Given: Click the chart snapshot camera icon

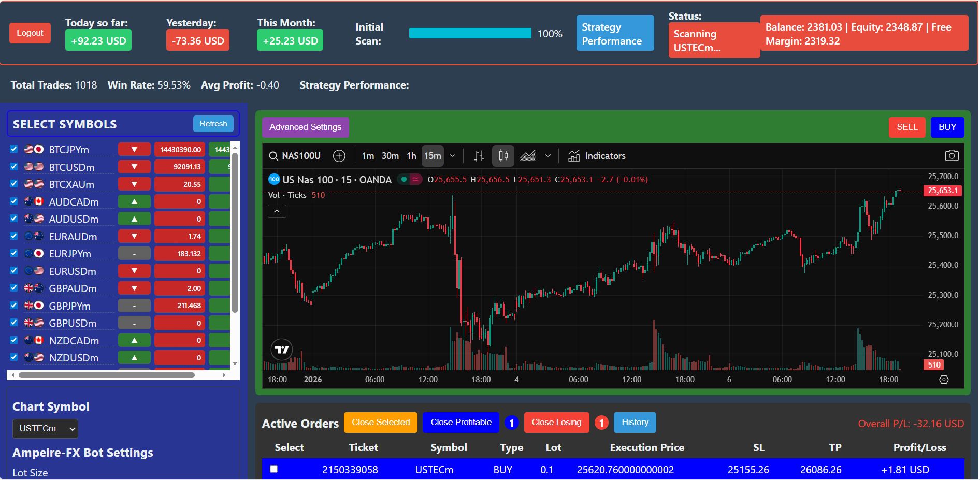Looking at the screenshot, I should 952,156.
